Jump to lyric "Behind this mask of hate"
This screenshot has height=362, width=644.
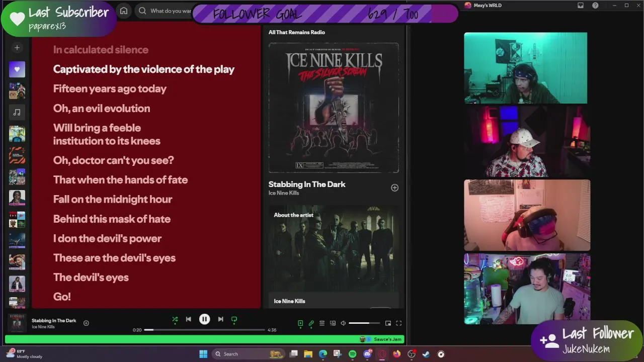[x=112, y=219]
